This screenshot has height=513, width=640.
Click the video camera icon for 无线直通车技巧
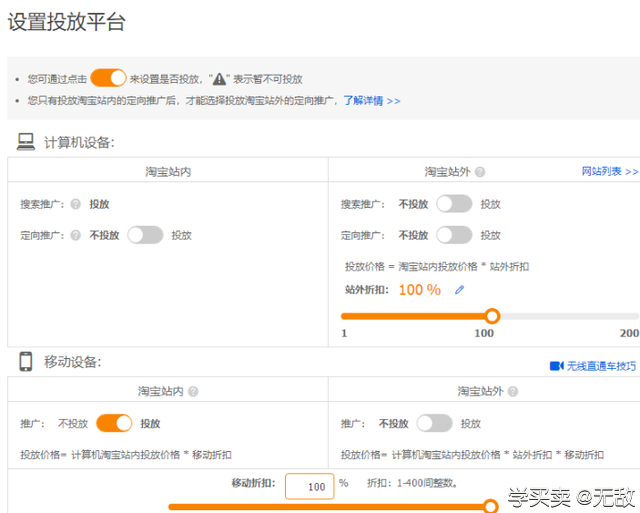tap(556, 366)
